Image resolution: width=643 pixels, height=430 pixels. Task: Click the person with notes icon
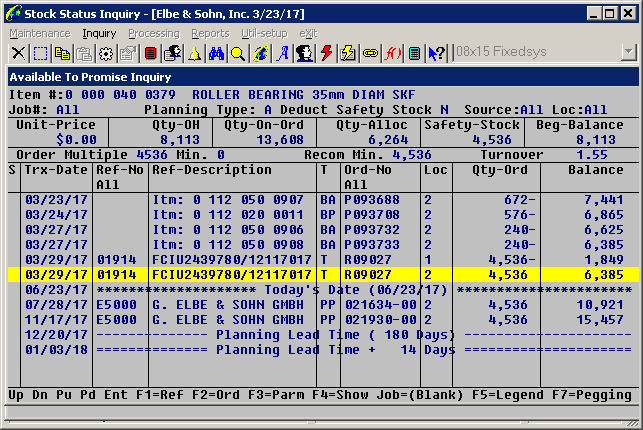[x=172, y=53]
